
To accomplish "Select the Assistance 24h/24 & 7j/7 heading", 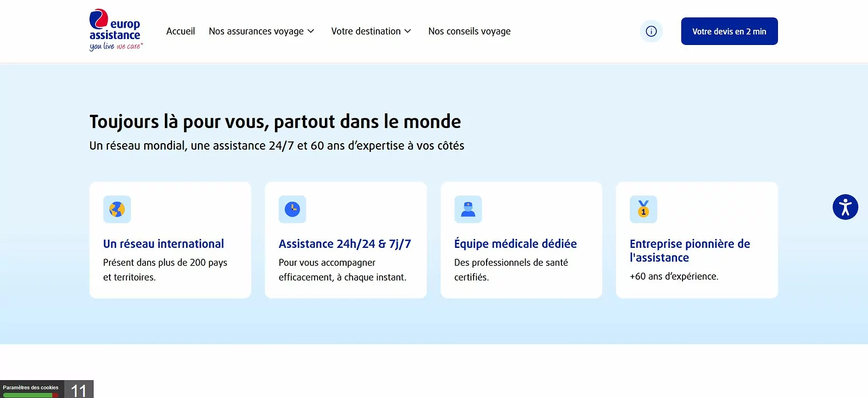I will [x=345, y=244].
